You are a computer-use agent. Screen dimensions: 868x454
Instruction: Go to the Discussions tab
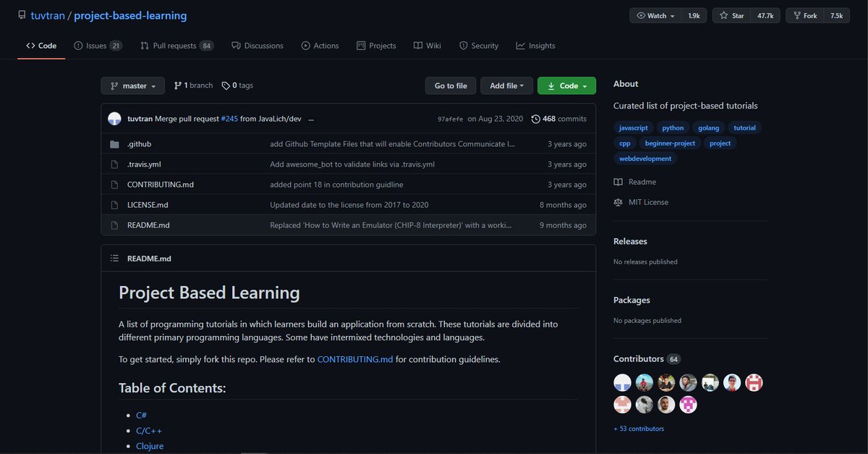click(258, 46)
